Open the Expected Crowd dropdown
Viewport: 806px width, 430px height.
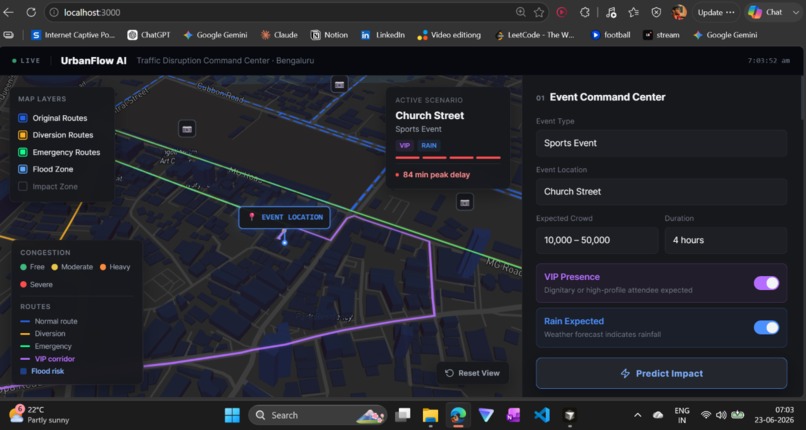[x=597, y=240]
